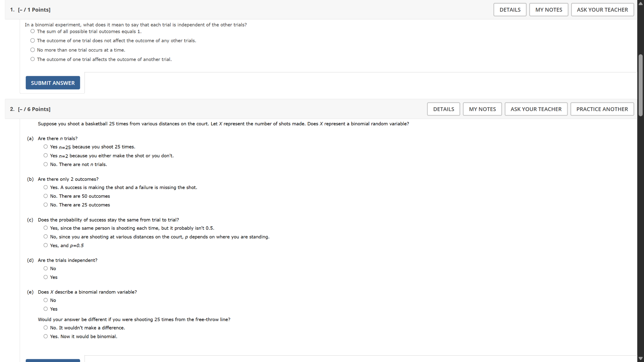Viewport: 644px width, 362px height.
Task: Click Practice Another button
Action: 602,109
